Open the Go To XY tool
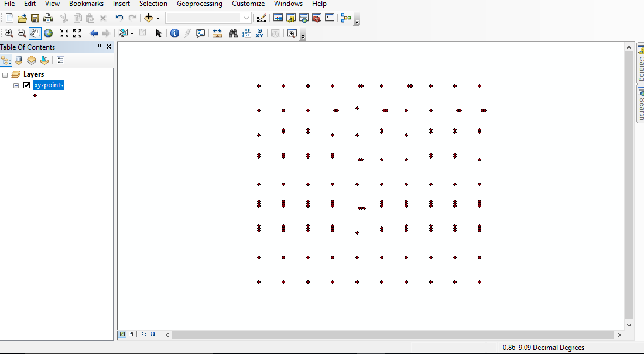Image resolution: width=644 pixels, height=354 pixels. coord(259,33)
